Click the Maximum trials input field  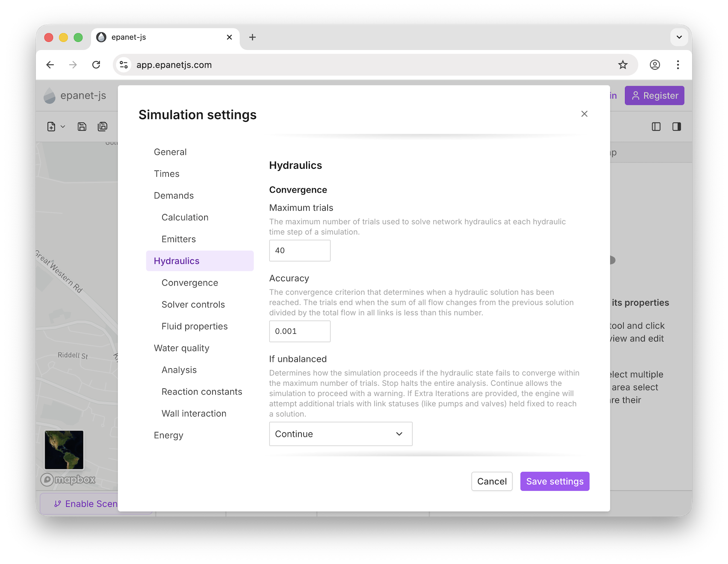click(x=299, y=250)
